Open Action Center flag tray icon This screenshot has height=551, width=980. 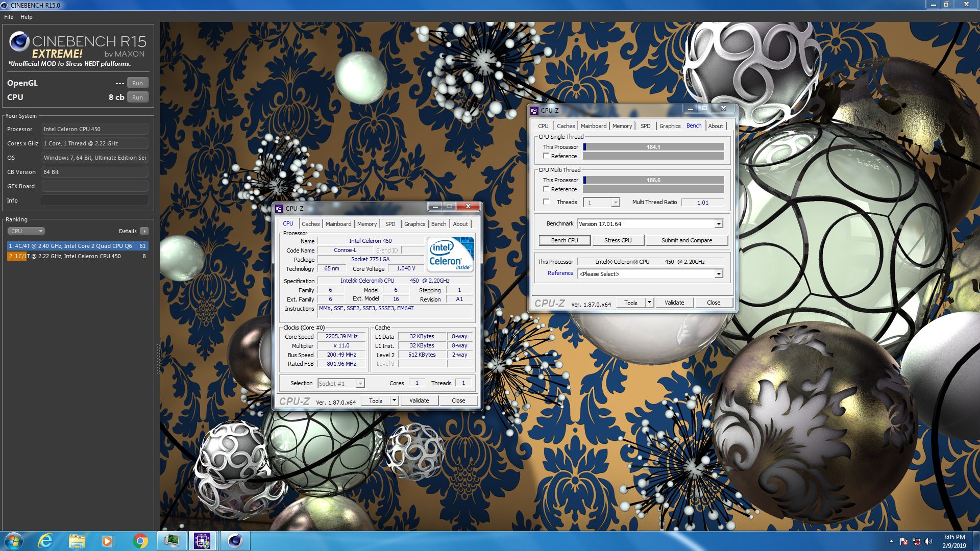[904, 541]
